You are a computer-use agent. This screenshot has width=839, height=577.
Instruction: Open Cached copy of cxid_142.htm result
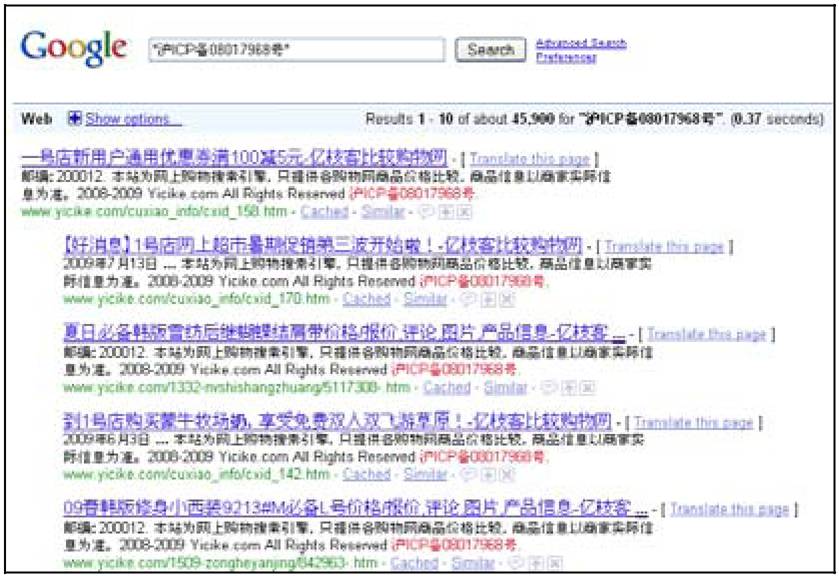pyautogui.click(x=367, y=474)
